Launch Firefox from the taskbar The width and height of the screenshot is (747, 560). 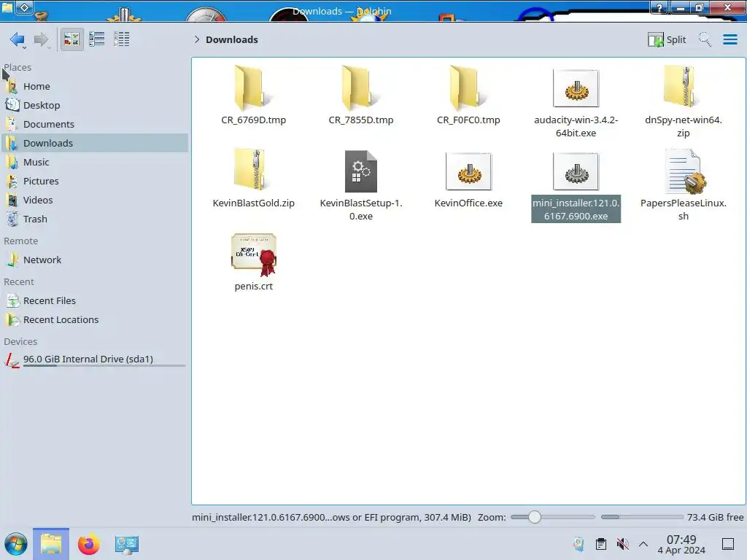click(88, 544)
